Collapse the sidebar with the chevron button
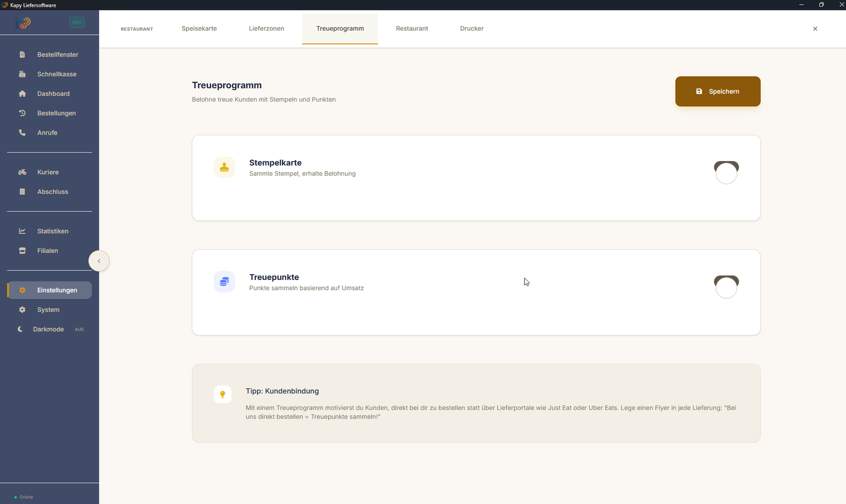This screenshot has height=504, width=846. coord(99,261)
